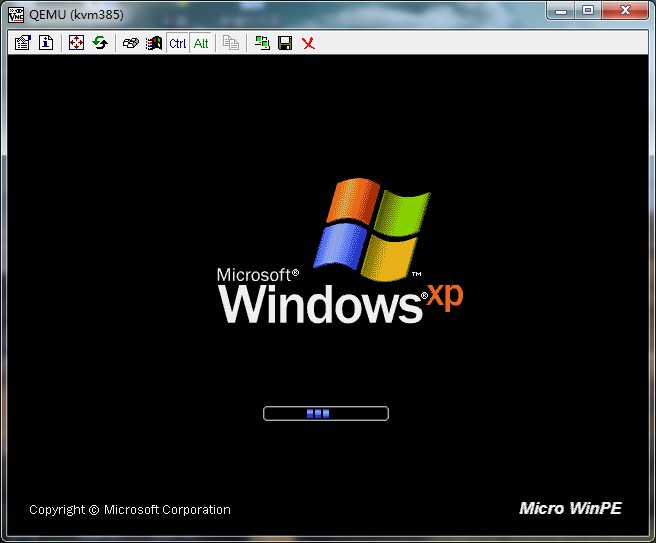Click the "QEMU (kvm385)" window title

[77, 15]
